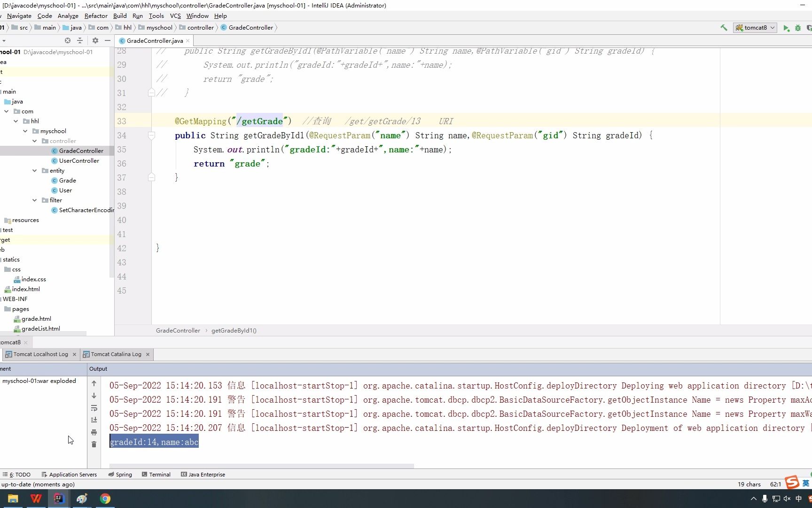Click getGradeById1() in editor breadcrumb
This screenshot has height=508, width=812.
pos(234,331)
